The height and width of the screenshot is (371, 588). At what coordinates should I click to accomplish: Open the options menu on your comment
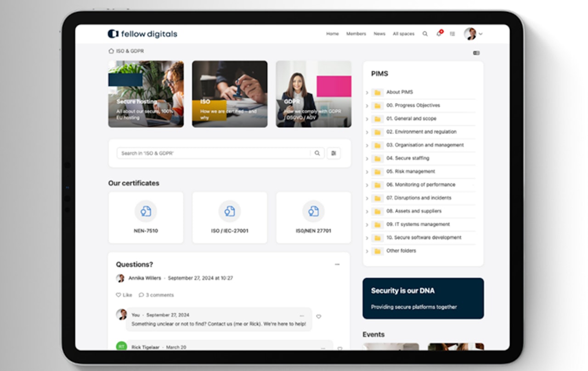tap(302, 316)
